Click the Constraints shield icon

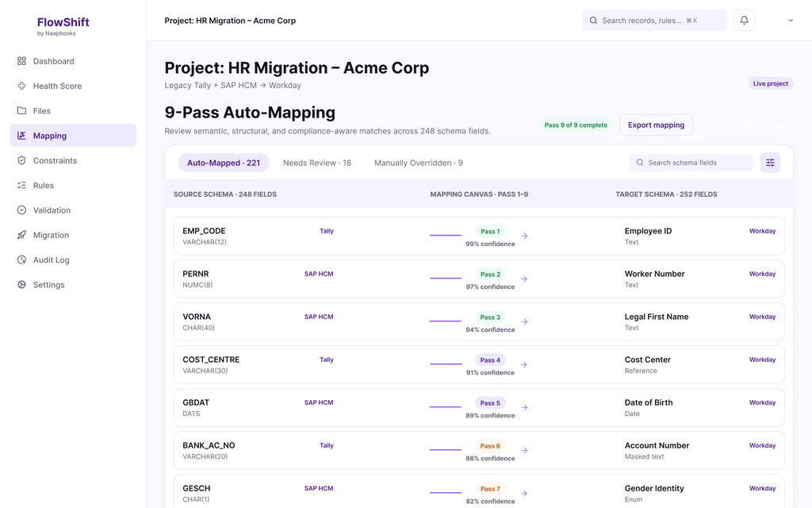[21, 160]
